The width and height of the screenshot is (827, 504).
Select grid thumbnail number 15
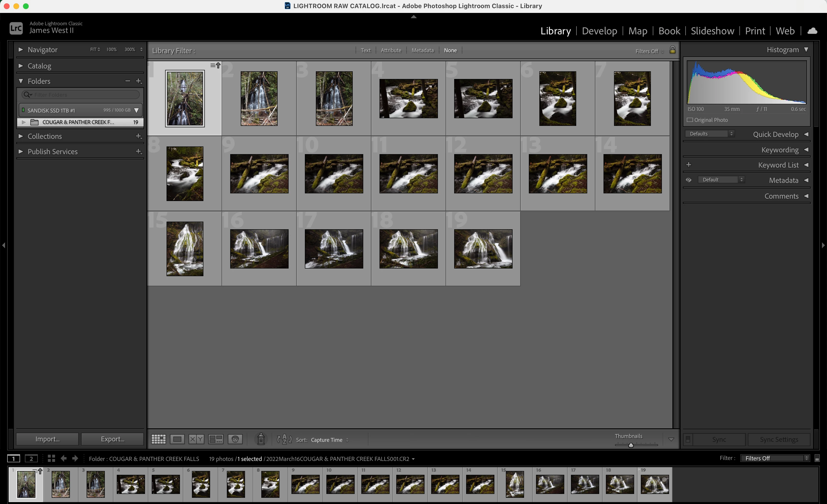[x=184, y=249]
